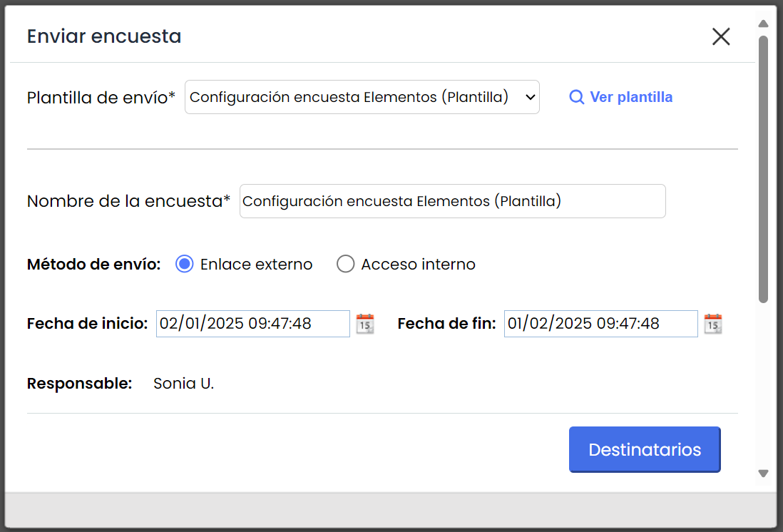Click the Enlace externo label text
This screenshot has height=532, width=783.
256,265
